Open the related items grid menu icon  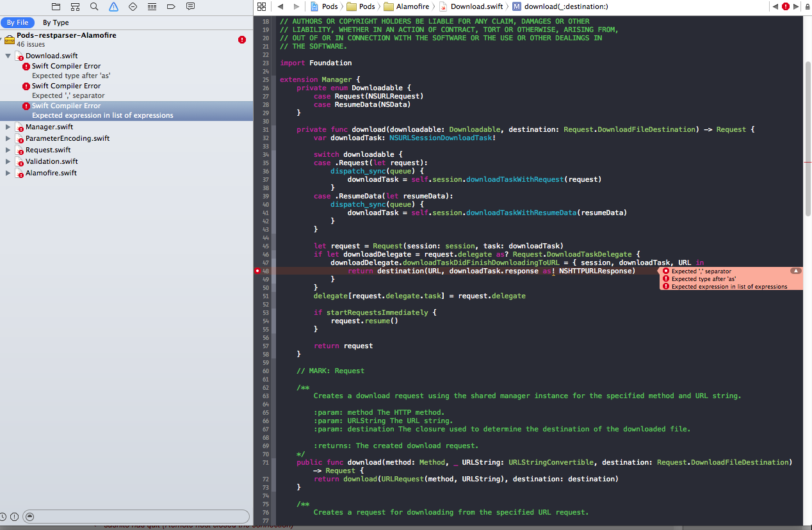(261, 6)
